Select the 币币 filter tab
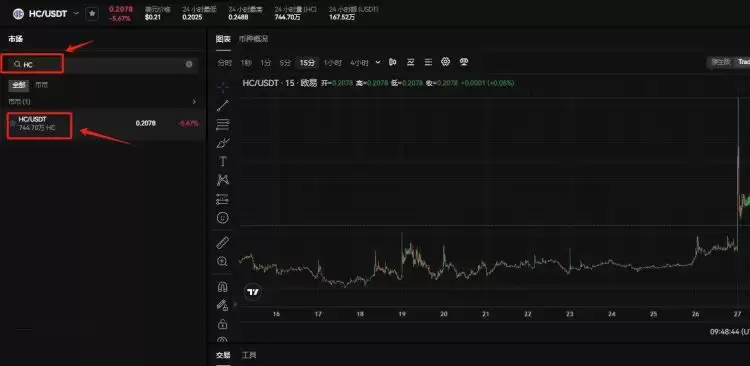 tap(42, 85)
